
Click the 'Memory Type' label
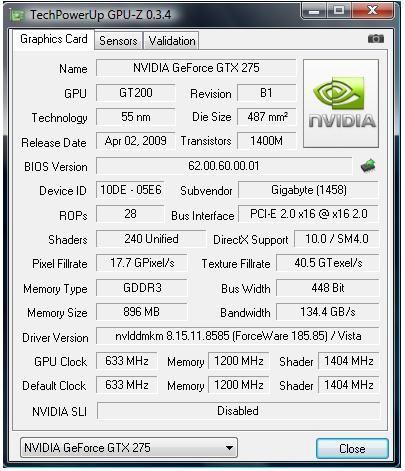pos(55,289)
